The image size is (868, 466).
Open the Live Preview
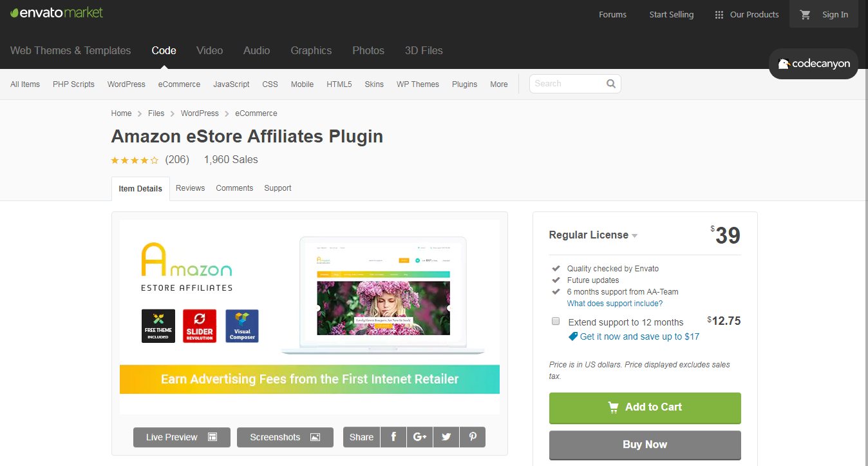click(x=182, y=437)
